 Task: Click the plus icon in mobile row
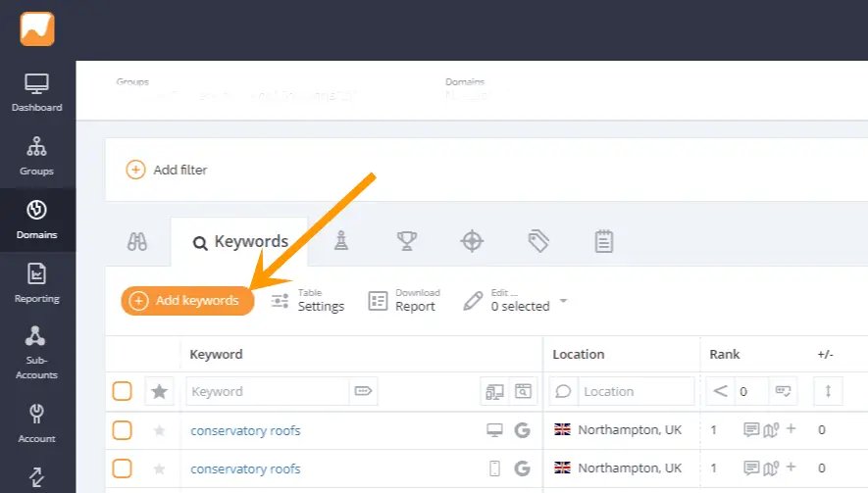tap(791, 467)
